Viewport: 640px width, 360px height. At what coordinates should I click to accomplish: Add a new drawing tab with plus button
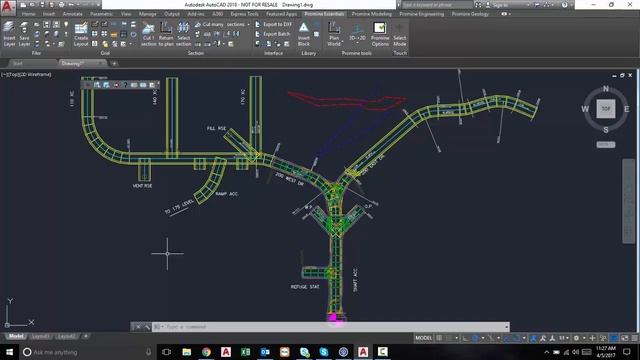[114, 63]
